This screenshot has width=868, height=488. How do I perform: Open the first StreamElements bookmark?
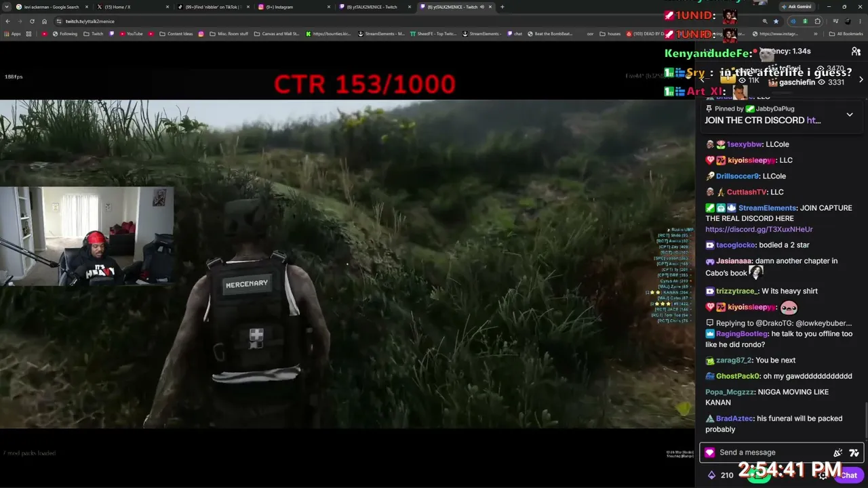click(x=381, y=34)
